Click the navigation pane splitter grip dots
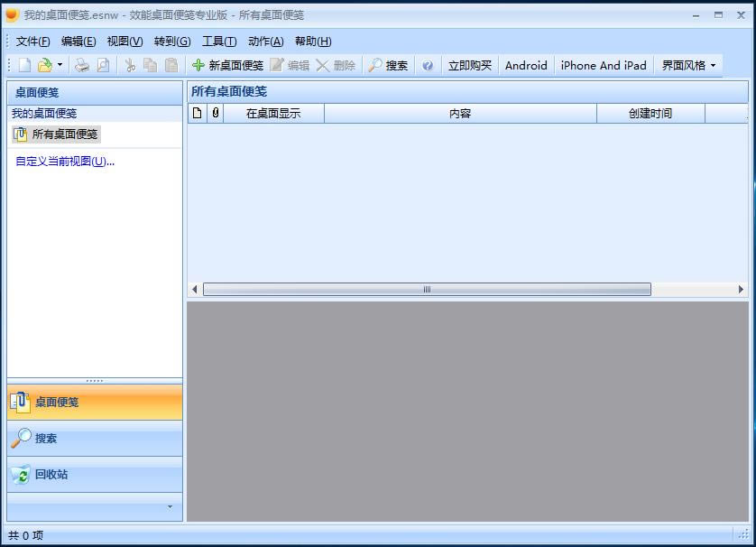 (95, 381)
